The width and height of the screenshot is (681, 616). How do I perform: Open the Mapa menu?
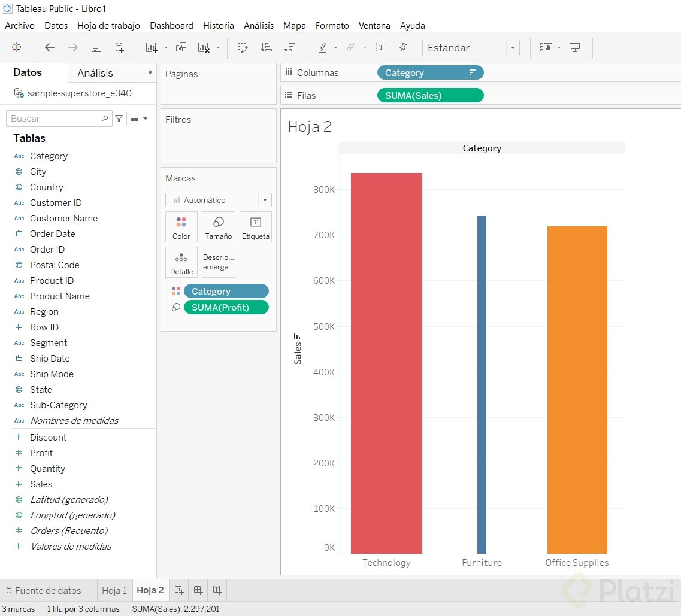point(295,26)
